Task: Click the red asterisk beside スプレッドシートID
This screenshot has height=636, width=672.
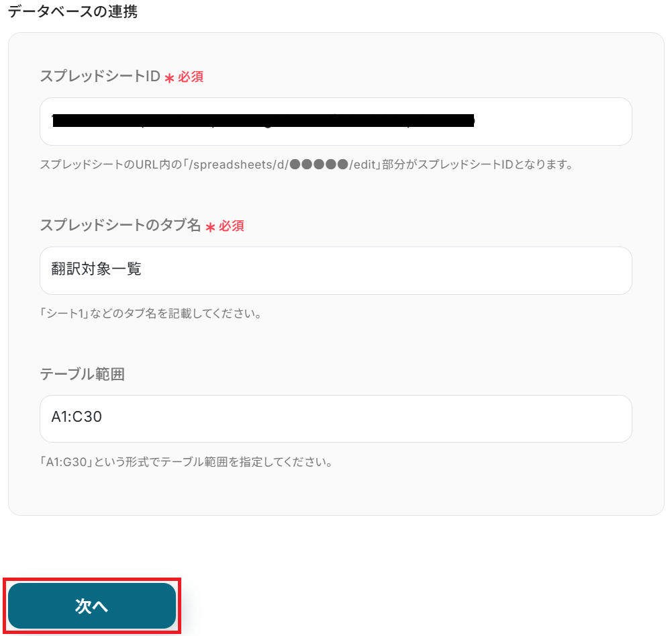Action: (x=169, y=78)
